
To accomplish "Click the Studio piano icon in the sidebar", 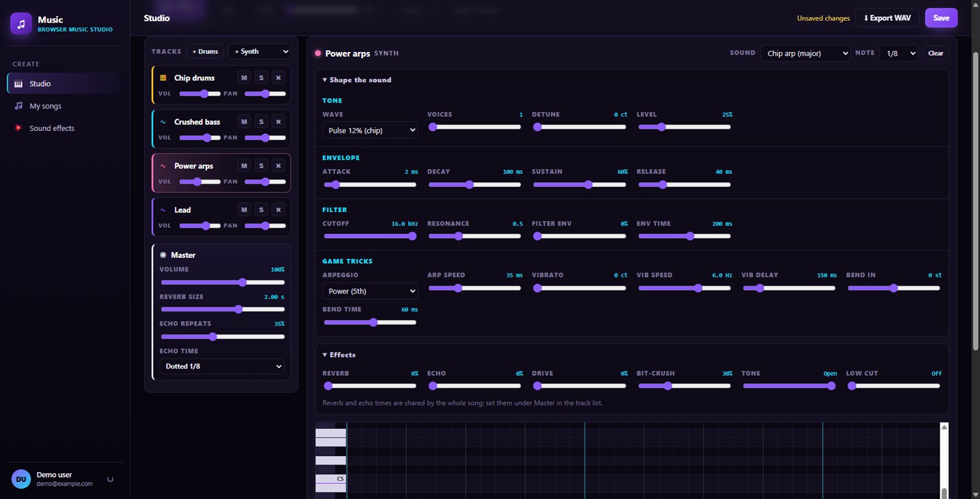I will (x=18, y=84).
